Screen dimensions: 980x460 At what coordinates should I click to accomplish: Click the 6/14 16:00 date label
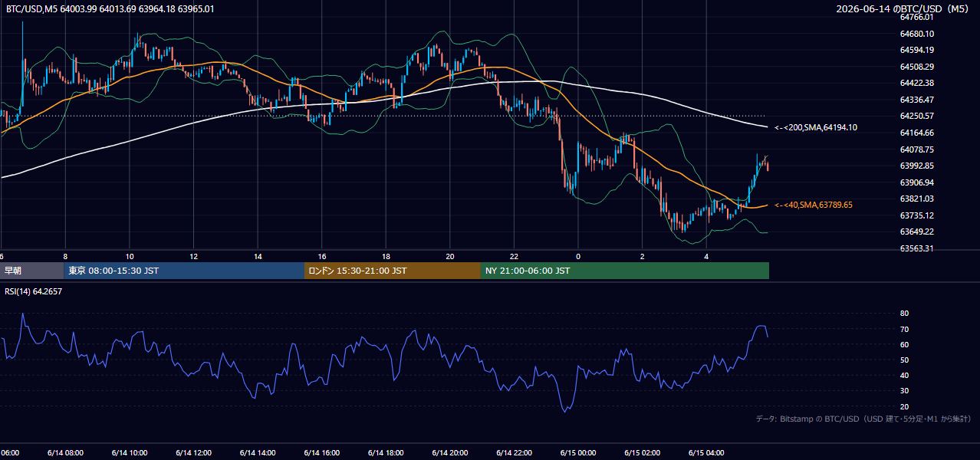[x=322, y=453]
